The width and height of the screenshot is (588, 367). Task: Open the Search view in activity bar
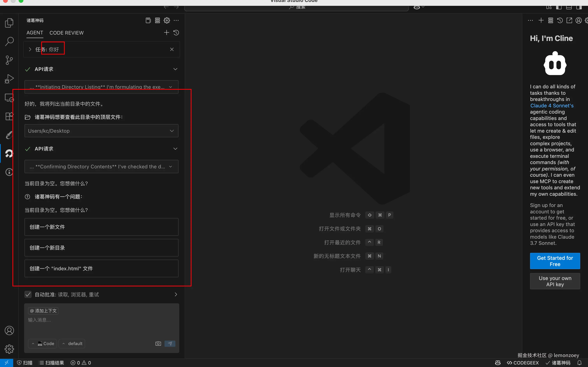tap(9, 42)
